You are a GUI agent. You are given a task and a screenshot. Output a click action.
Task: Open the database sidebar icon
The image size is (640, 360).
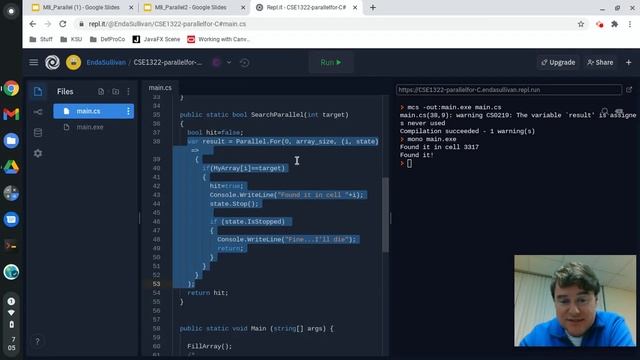click(38, 133)
